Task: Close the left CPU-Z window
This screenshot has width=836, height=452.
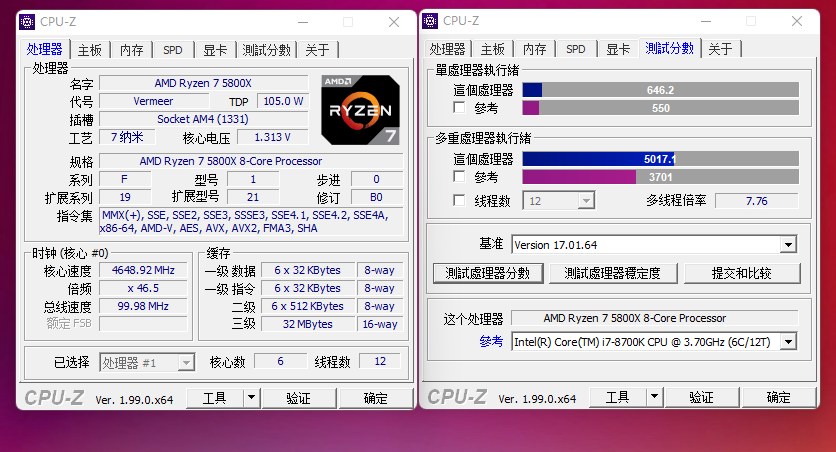Action: 394,22
